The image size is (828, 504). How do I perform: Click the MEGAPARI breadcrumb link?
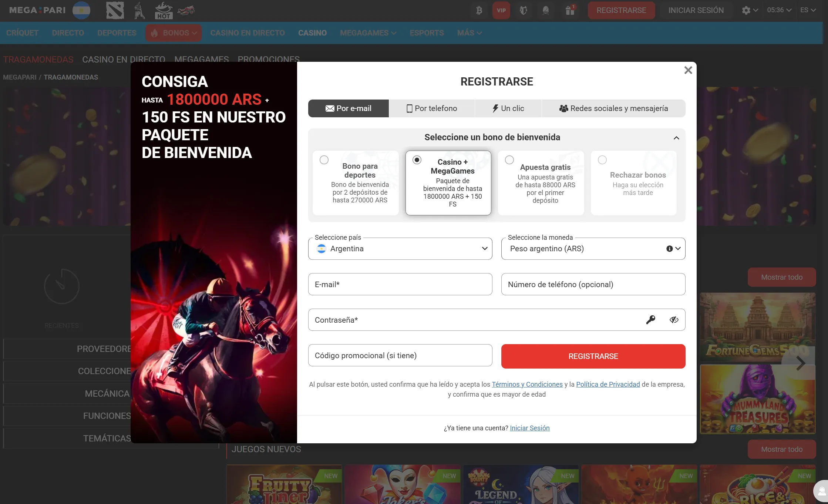tap(20, 77)
